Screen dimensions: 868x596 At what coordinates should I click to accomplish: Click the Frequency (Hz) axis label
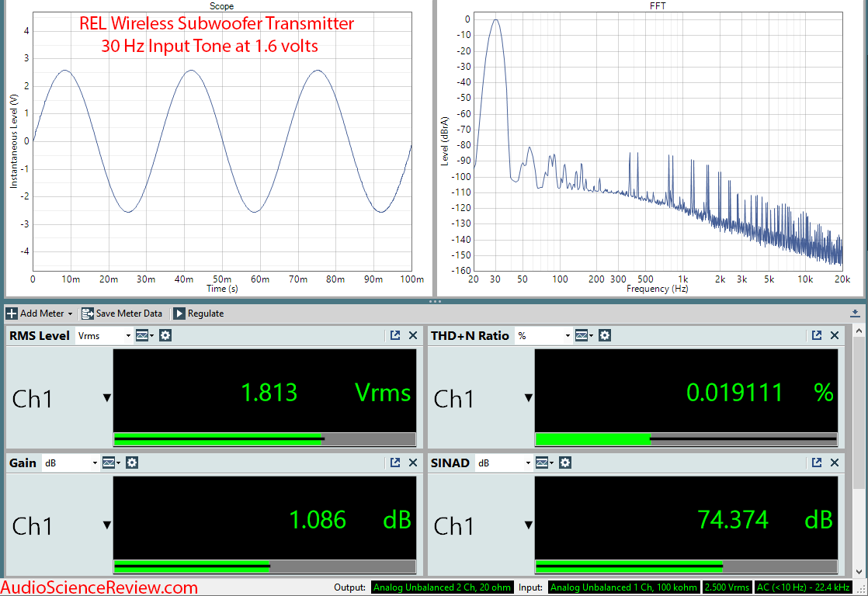coord(657,289)
